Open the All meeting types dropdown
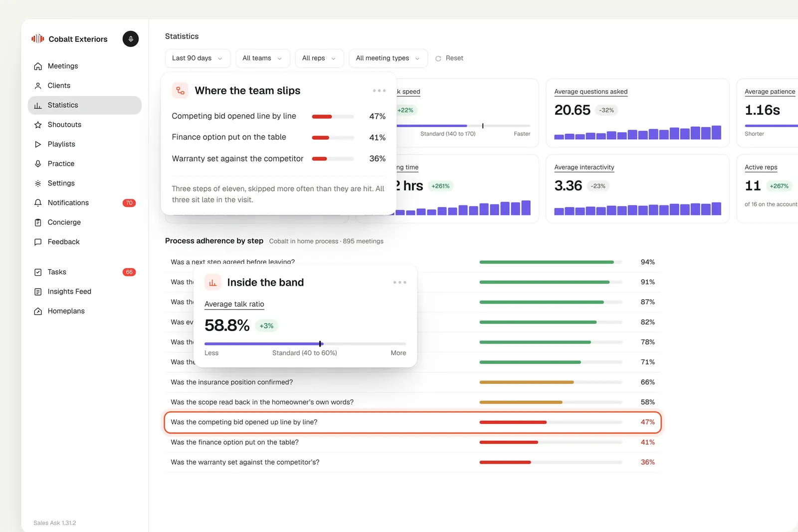Screen dimensions: 798x532 coord(388,58)
